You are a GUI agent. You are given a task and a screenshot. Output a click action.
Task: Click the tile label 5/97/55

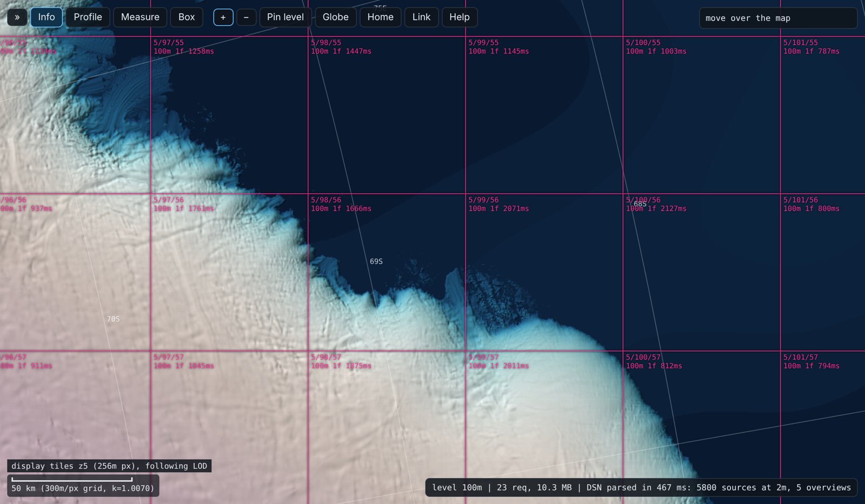pyautogui.click(x=169, y=43)
